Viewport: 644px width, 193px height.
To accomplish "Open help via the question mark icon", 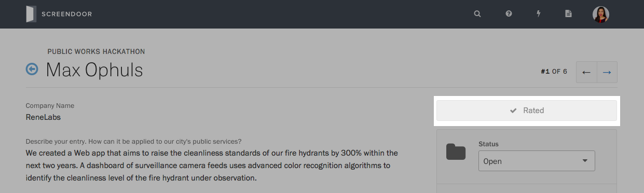I will click(x=509, y=14).
